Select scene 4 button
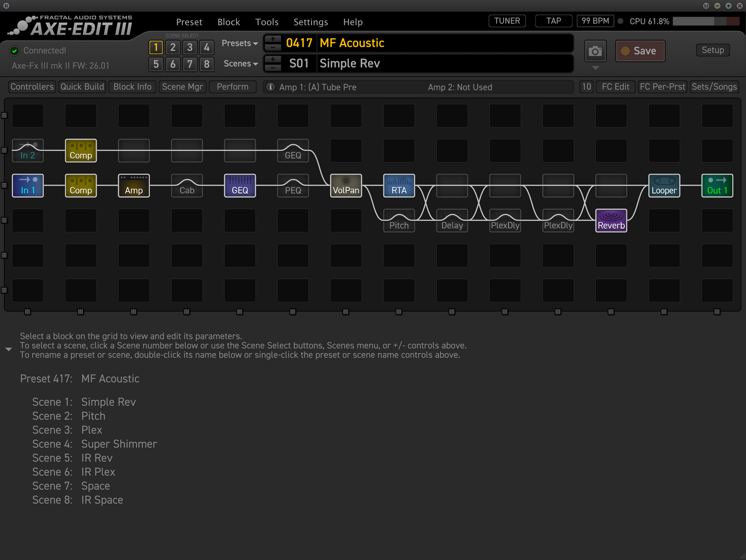Image resolution: width=746 pixels, height=560 pixels. point(207,47)
